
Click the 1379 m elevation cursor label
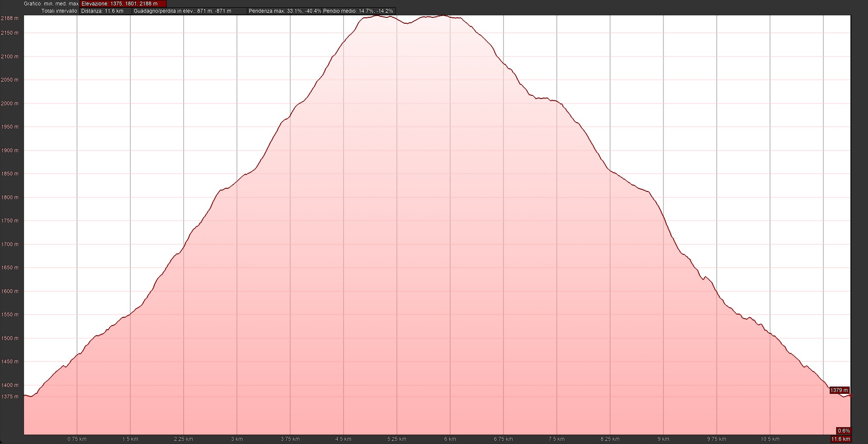pos(839,390)
